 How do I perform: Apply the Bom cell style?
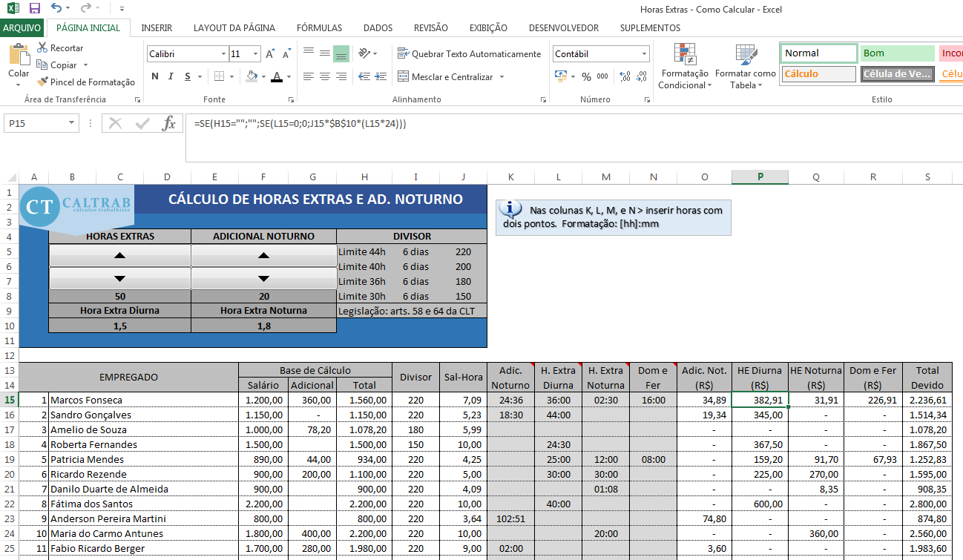(x=898, y=53)
